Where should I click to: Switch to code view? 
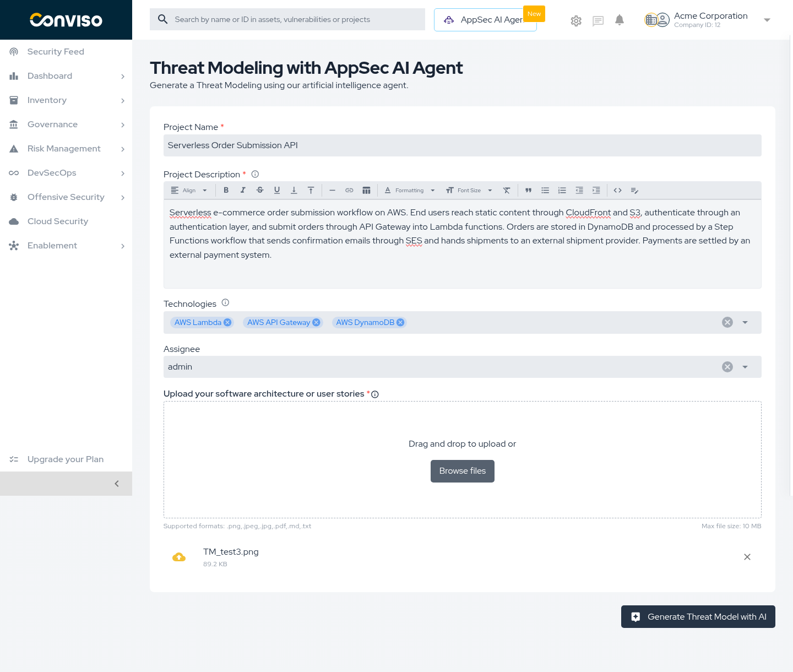618,191
